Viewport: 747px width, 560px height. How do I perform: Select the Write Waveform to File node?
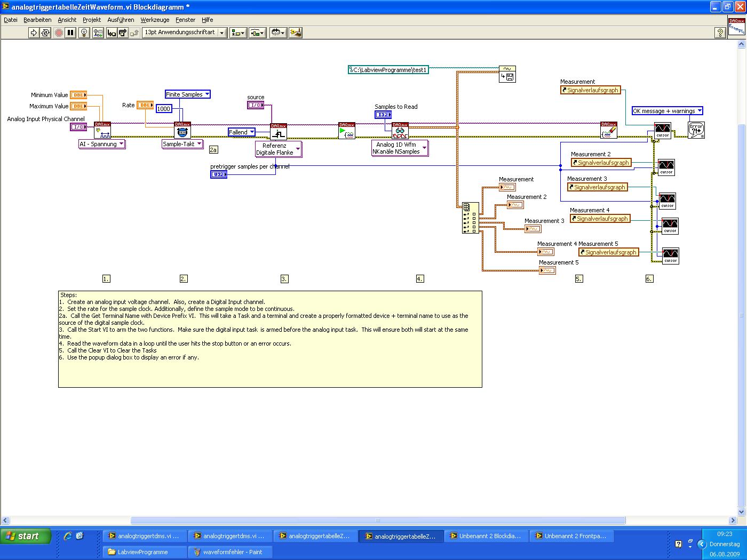coord(507,74)
